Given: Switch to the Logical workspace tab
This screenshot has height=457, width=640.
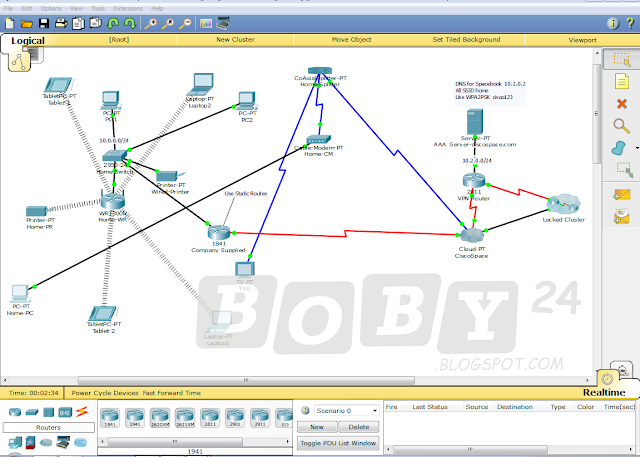Looking at the screenshot, I should (x=28, y=41).
